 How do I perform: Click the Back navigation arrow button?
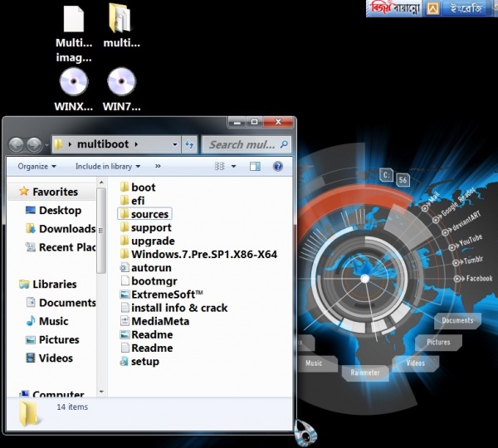17,144
